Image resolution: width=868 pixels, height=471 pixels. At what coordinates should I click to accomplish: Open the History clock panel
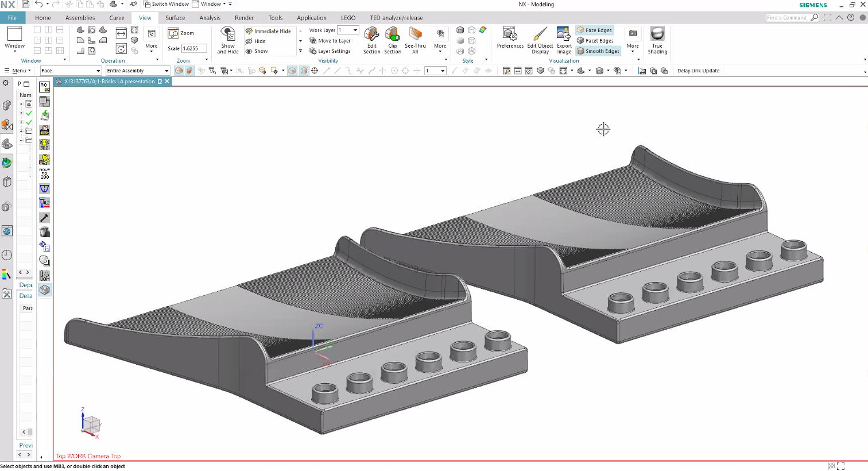click(x=7, y=255)
